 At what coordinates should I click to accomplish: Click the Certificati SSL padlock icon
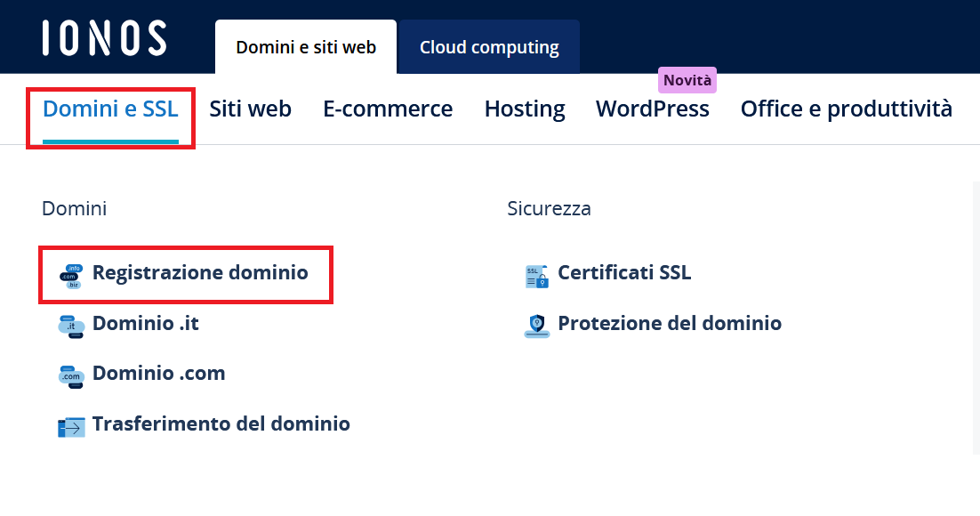pos(537,277)
